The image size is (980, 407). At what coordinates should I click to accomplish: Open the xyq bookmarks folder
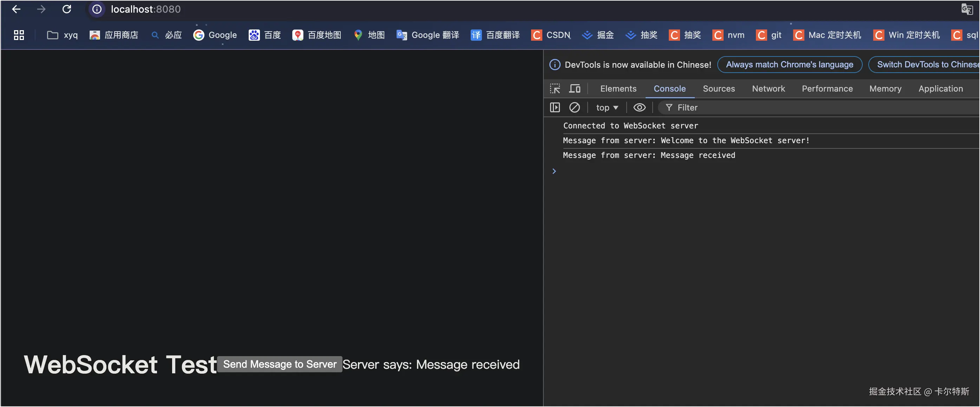[63, 35]
